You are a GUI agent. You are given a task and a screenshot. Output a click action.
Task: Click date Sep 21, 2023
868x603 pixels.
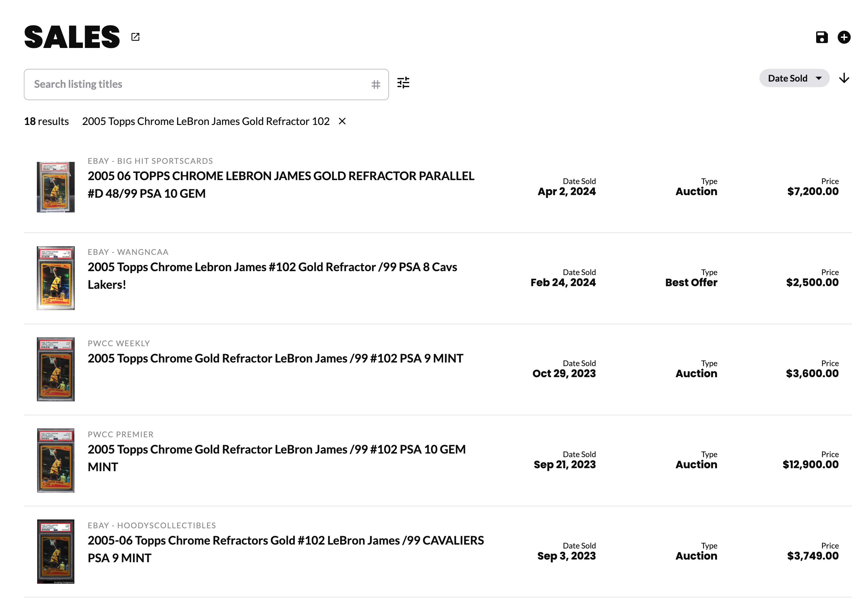click(x=564, y=464)
